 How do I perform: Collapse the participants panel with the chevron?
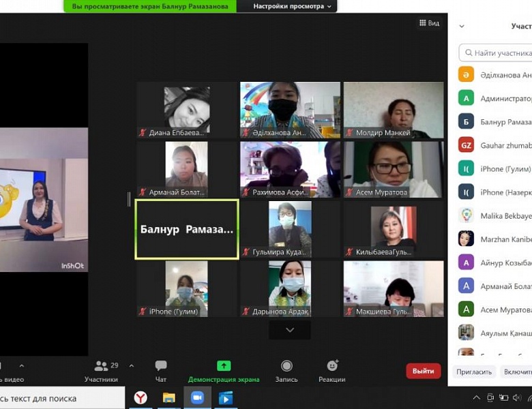[462, 27]
